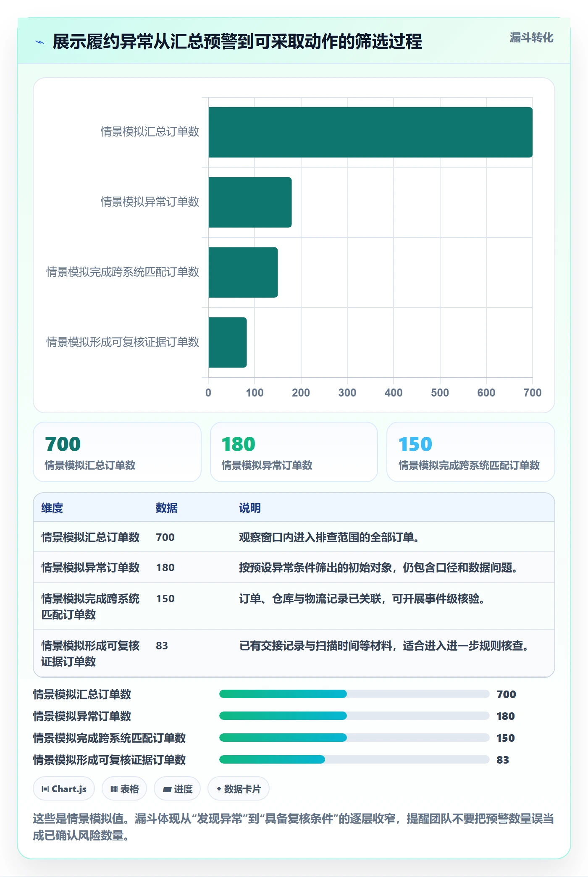Click the progress bar for 情景模拟异常订单数
Screen dimensions: 588x877
354,716
